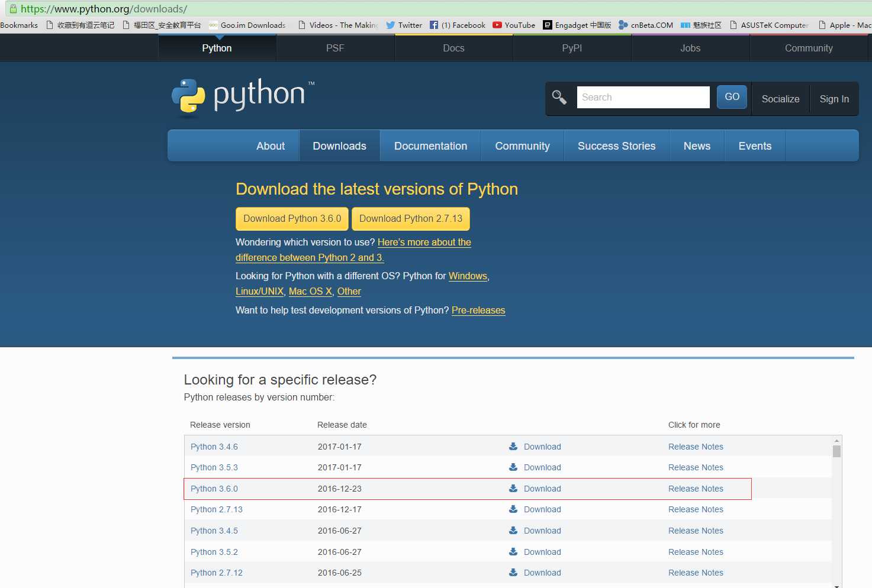872x588 pixels.
Task: Click the address bar URL
Action: pos(104,9)
